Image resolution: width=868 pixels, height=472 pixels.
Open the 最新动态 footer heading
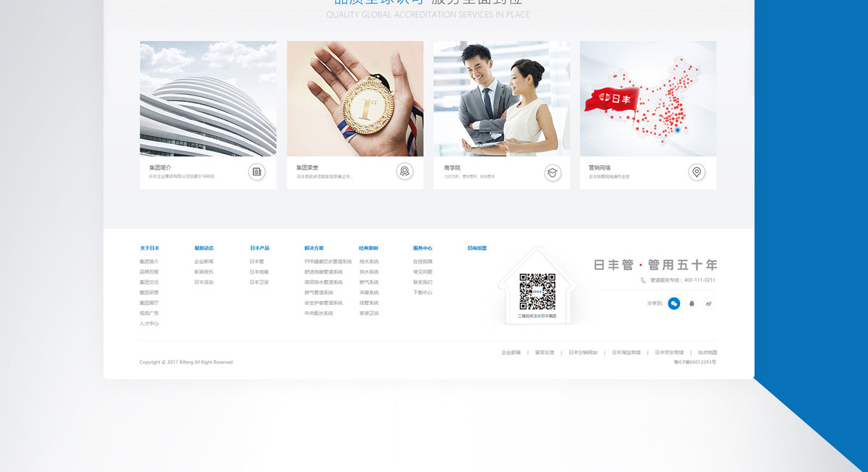click(x=204, y=248)
